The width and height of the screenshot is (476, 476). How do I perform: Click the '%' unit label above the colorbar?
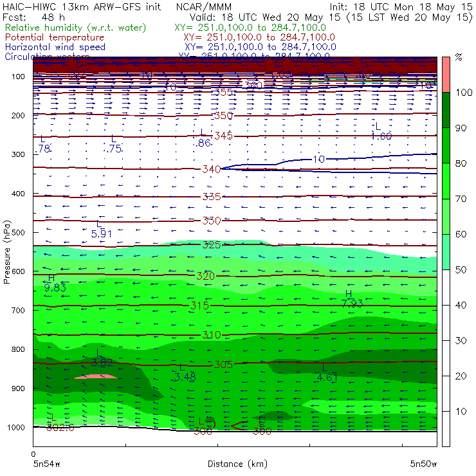coord(459,57)
